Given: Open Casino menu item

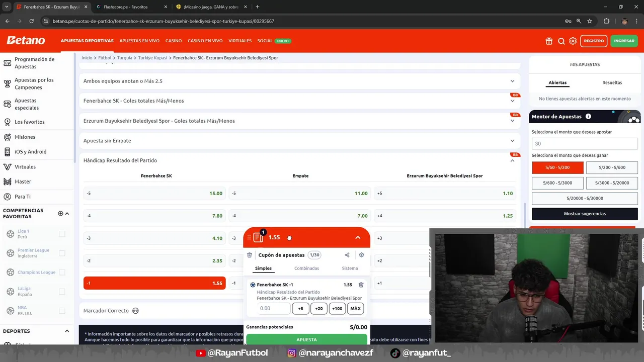Looking at the screenshot, I should pyautogui.click(x=174, y=41).
